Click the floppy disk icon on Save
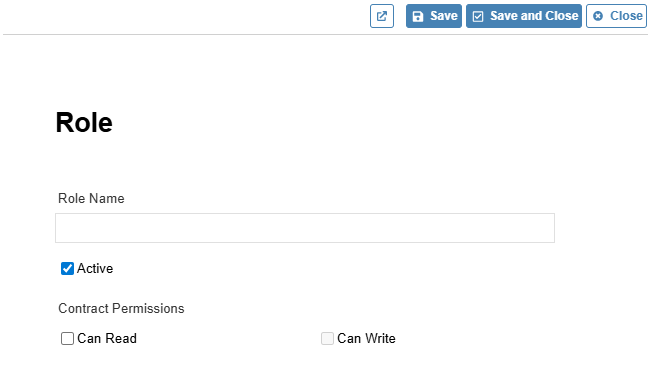Image resolution: width=648 pixels, height=377 pixels. 418,17
